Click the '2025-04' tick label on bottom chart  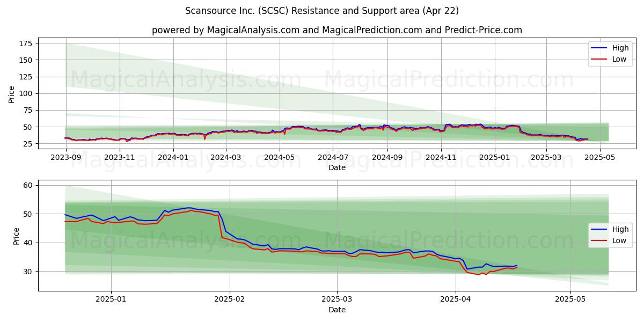[x=456, y=300]
